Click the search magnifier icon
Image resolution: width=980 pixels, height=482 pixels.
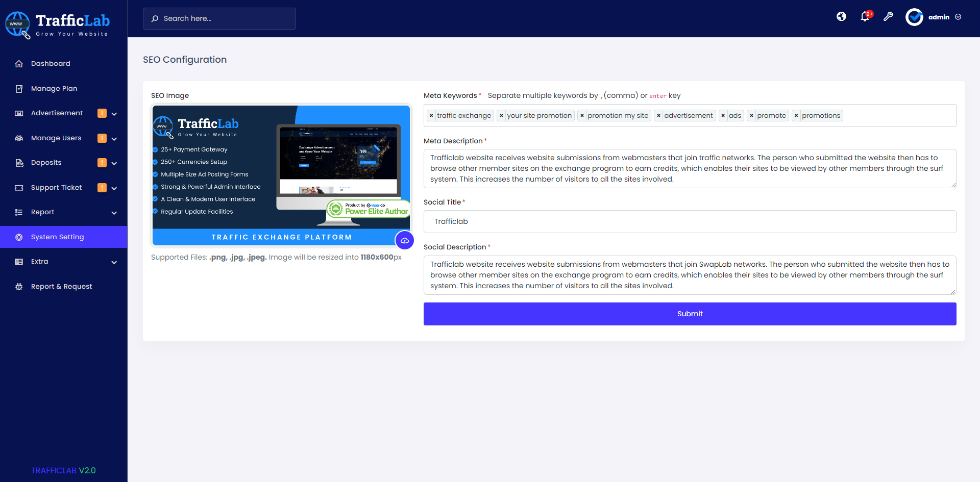(155, 18)
